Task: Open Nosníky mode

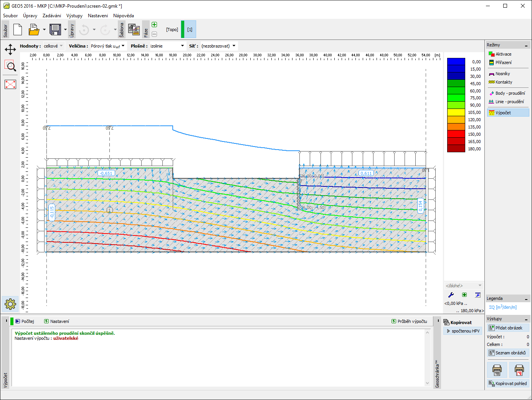Action: [x=499, y=74]
